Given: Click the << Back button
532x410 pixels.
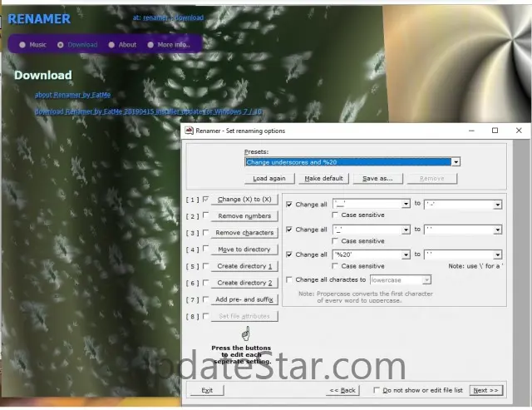Looking at the screenshot, I should (x=342, y=390).
